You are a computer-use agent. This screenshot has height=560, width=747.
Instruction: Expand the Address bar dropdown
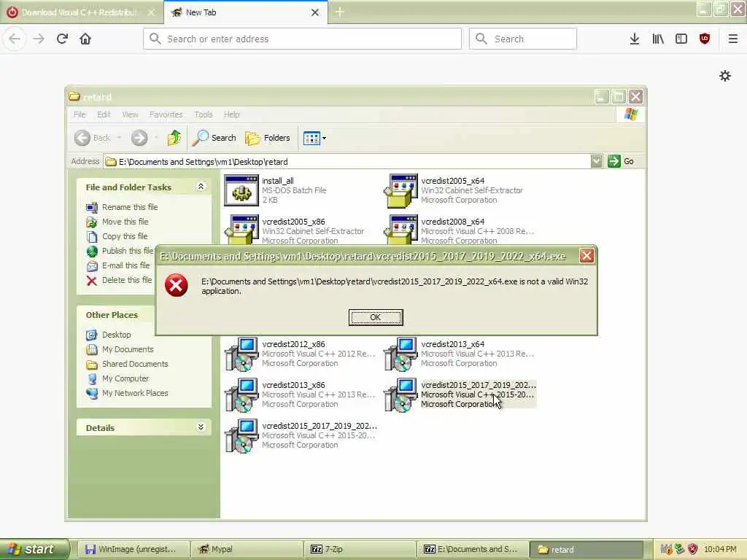596,161
